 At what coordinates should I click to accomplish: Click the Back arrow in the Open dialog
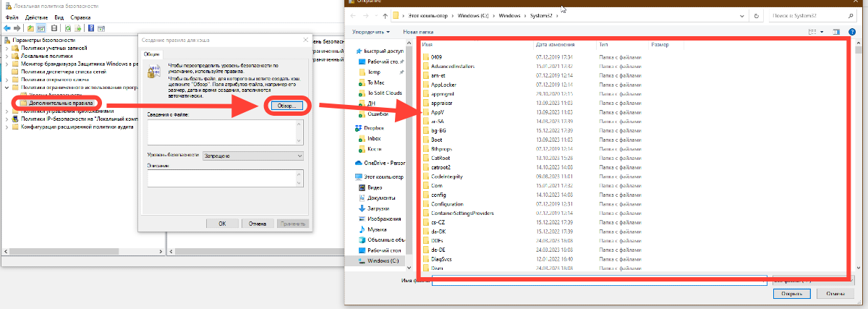(352, 15)
